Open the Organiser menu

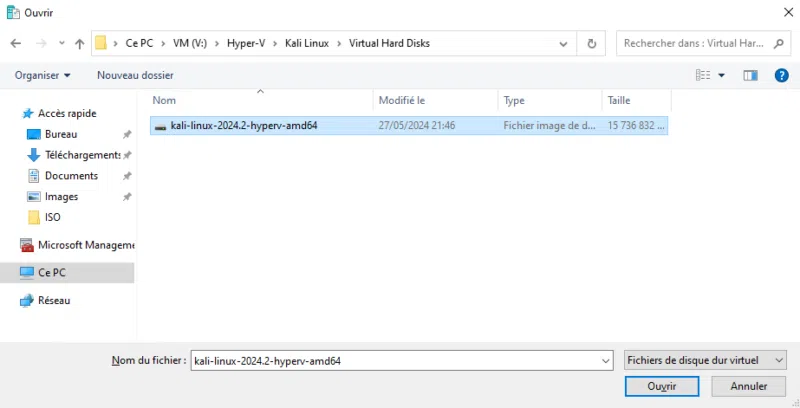tap(42, 75)
